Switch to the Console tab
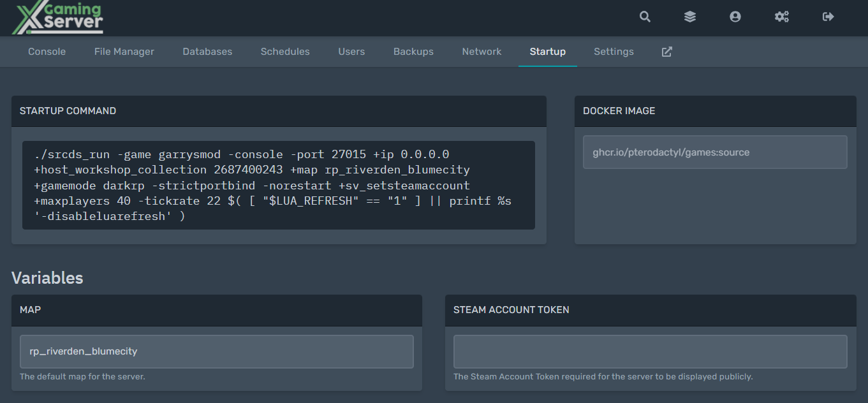This screenshot has height=403, width=868. coord(47,51)
